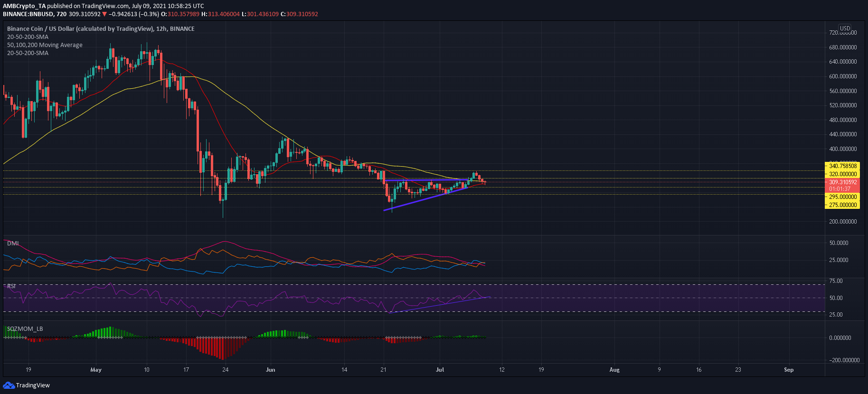Viewport: 868px width, 394px height.
Task: Click the 'Jun' label on time axis
Action: 271,370
